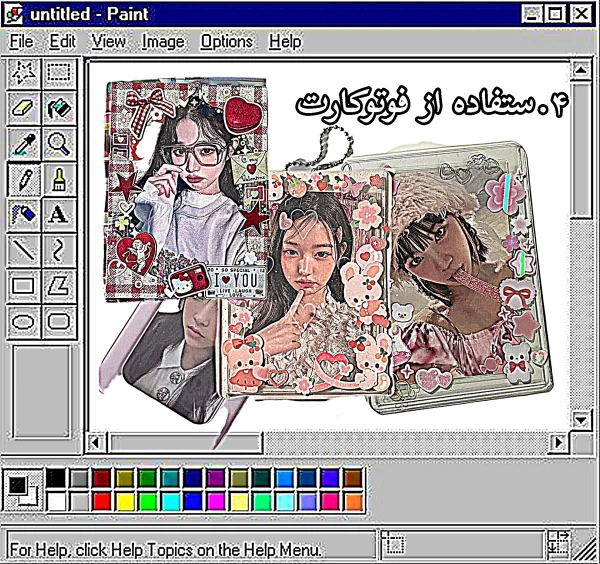Viewport: 600px width, 564px height.
Task: Open the Options menu
Action: [x=226, y=42]
